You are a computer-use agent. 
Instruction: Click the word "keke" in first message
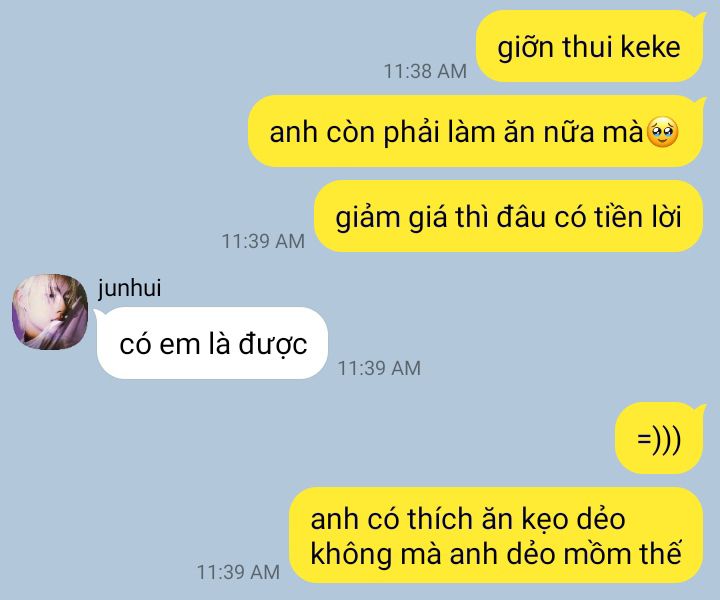pos(650,47)
